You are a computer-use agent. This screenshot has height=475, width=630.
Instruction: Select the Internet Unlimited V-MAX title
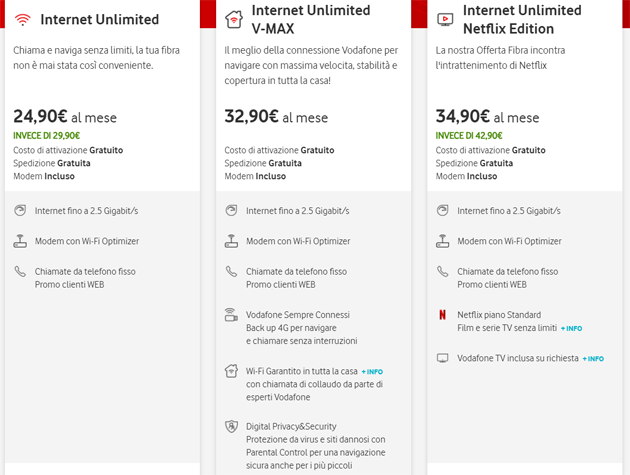point(310,20)
